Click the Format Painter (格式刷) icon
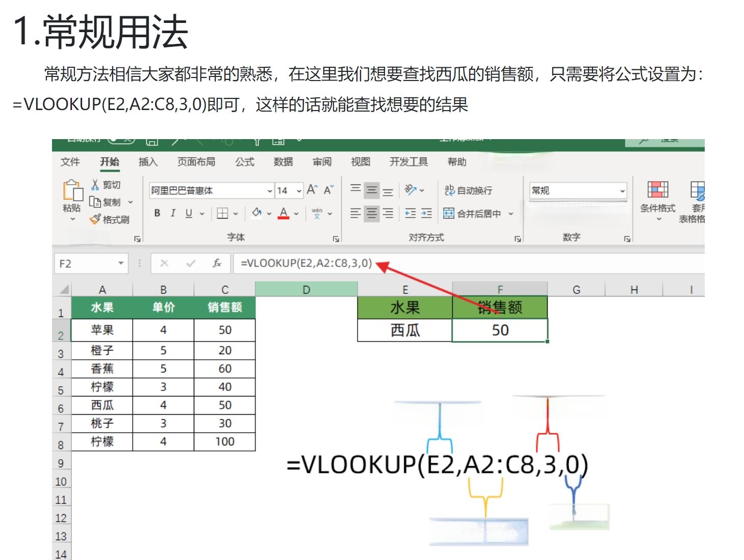This screenshot has width=744, height=560. pos(95,220)
